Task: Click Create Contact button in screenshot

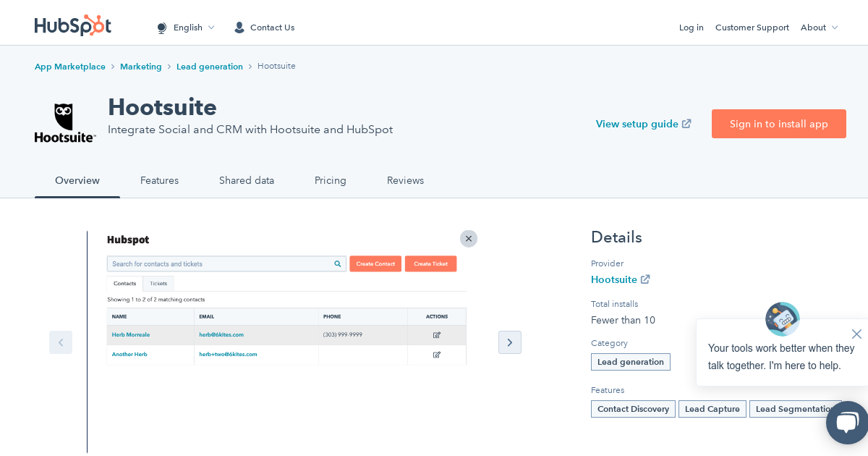Action: 375,264
